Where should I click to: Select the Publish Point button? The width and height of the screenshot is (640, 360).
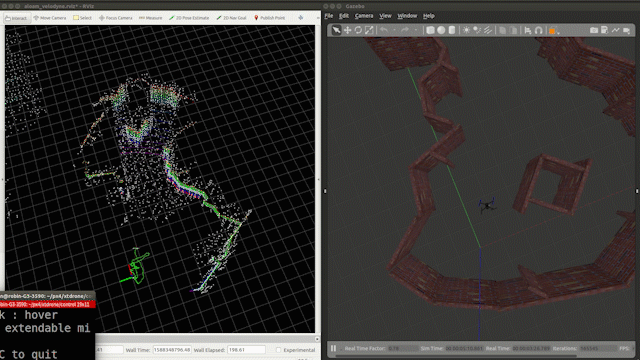[x=269, y=18]
